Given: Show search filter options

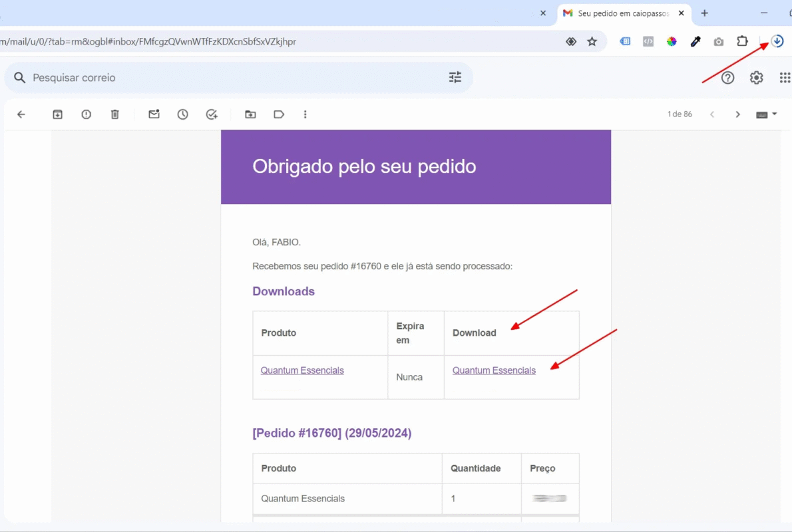Looking at the screenshot, I should [455, 77].
